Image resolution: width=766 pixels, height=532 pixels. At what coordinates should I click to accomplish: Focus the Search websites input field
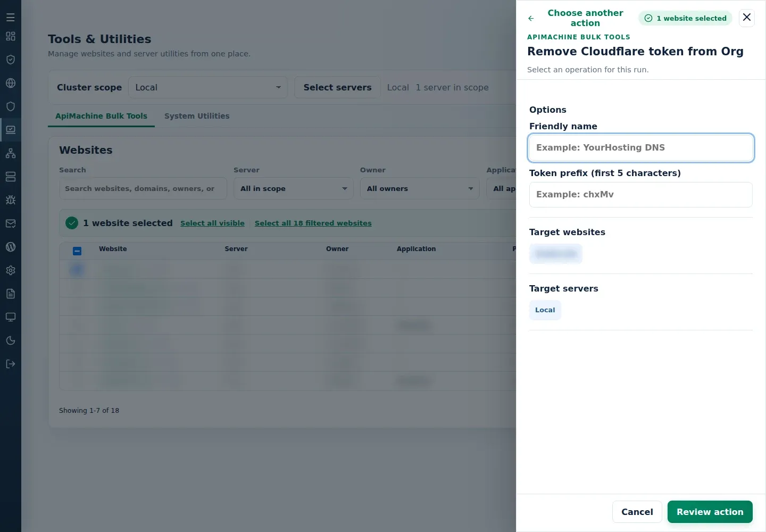coord(143,188)
